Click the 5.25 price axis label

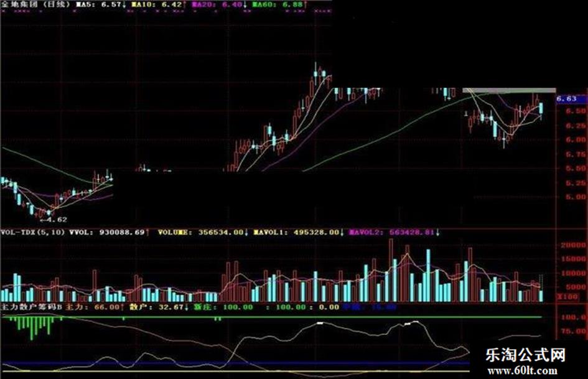pyautogui.click(x=576, y=183)
